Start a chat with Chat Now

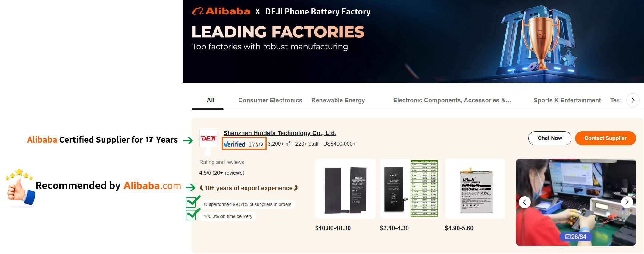[550, 138]
